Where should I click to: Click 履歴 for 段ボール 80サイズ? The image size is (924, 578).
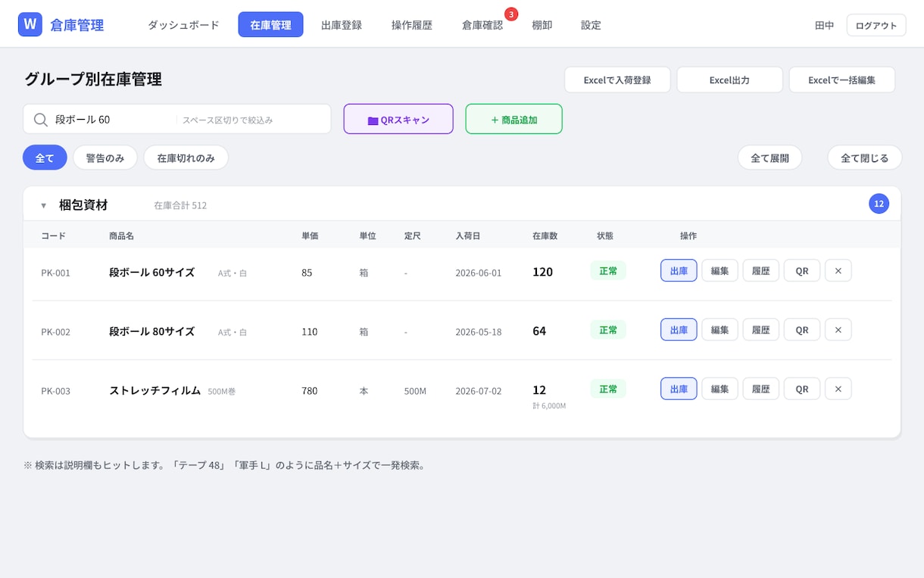click(x=760, y=330)
